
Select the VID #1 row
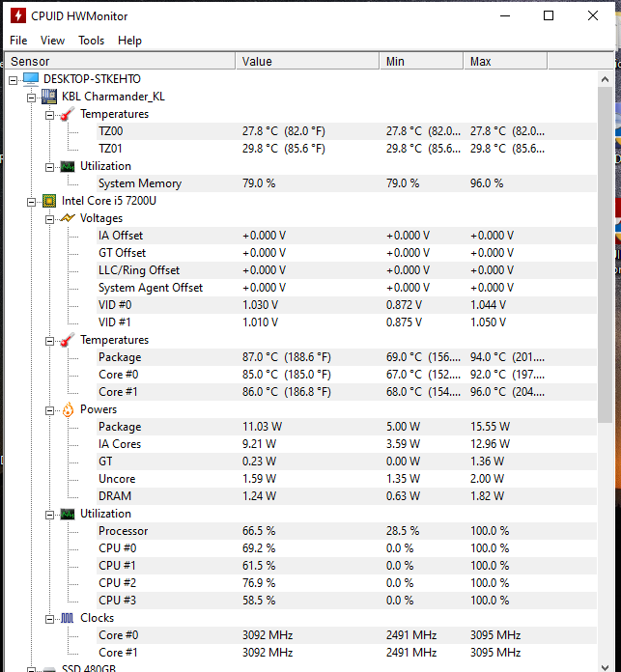pyautogui.click(x=347, y=322)
